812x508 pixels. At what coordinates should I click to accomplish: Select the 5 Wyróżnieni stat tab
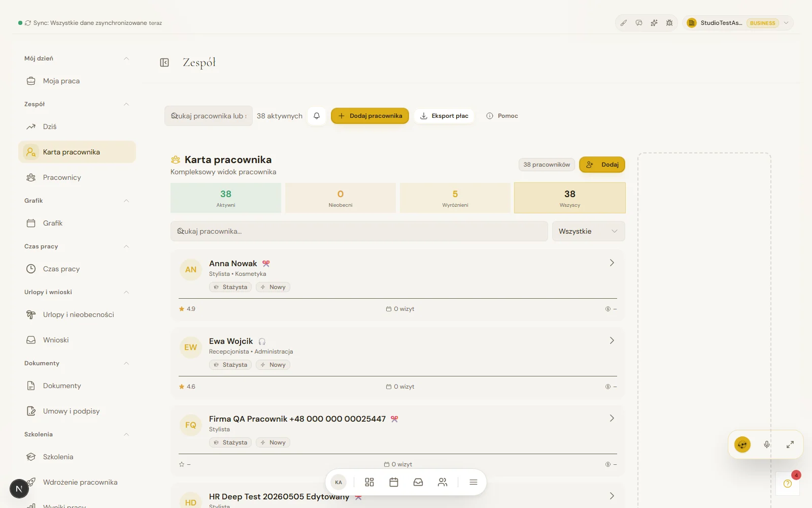[x=455, y=198]
